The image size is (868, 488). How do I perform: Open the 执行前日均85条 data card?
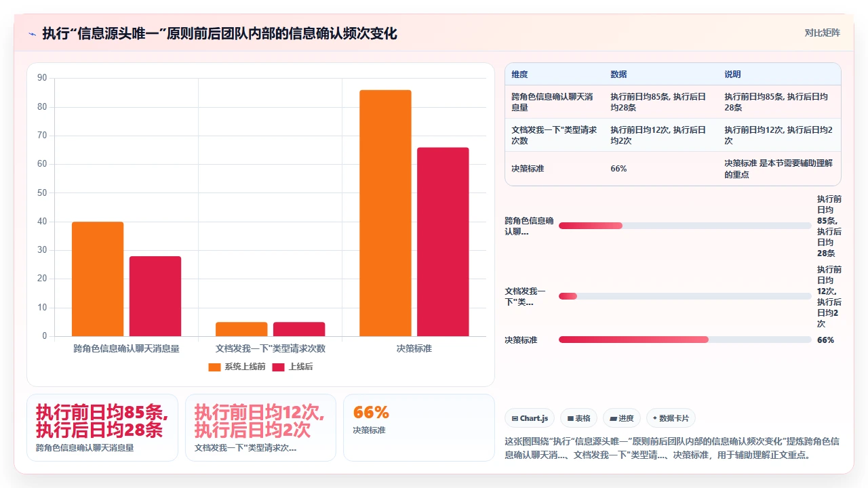pos(102,428)
